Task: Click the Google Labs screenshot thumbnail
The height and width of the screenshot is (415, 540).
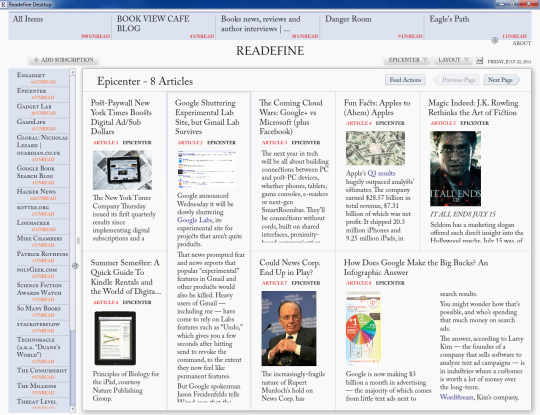Action: pos(207,169)
